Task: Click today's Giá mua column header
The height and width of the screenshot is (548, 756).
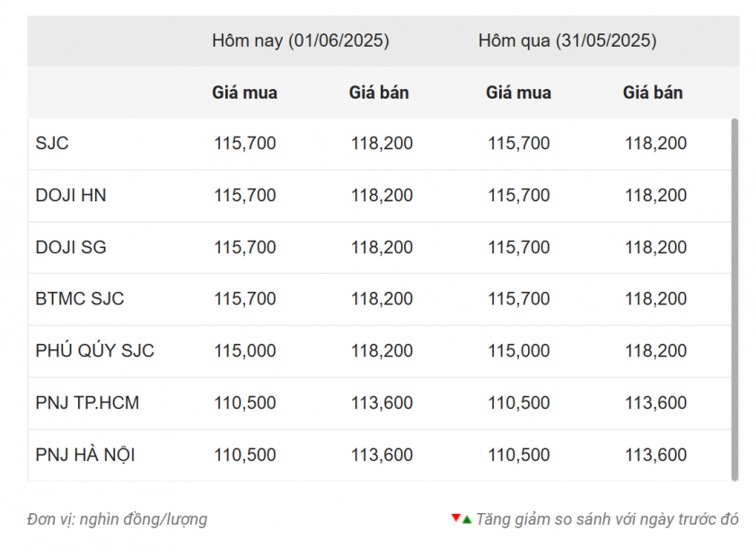Action: [244, 93]
